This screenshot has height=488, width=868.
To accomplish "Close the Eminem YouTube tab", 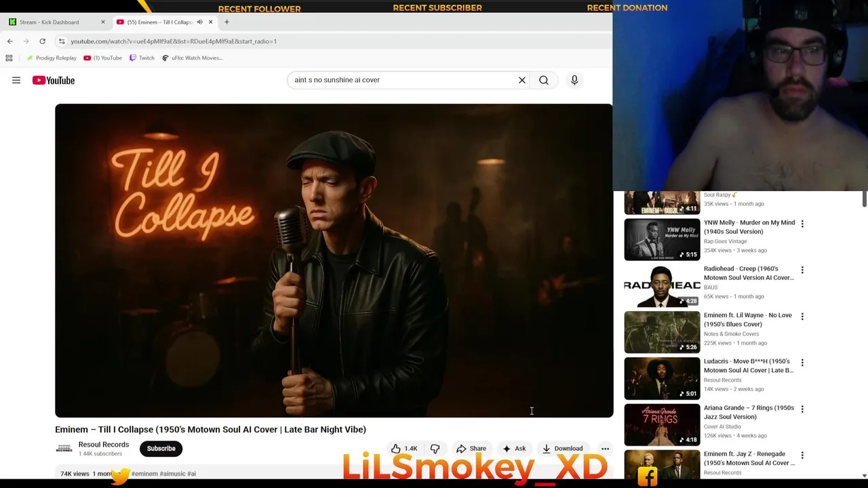I will tap(210, 22).
